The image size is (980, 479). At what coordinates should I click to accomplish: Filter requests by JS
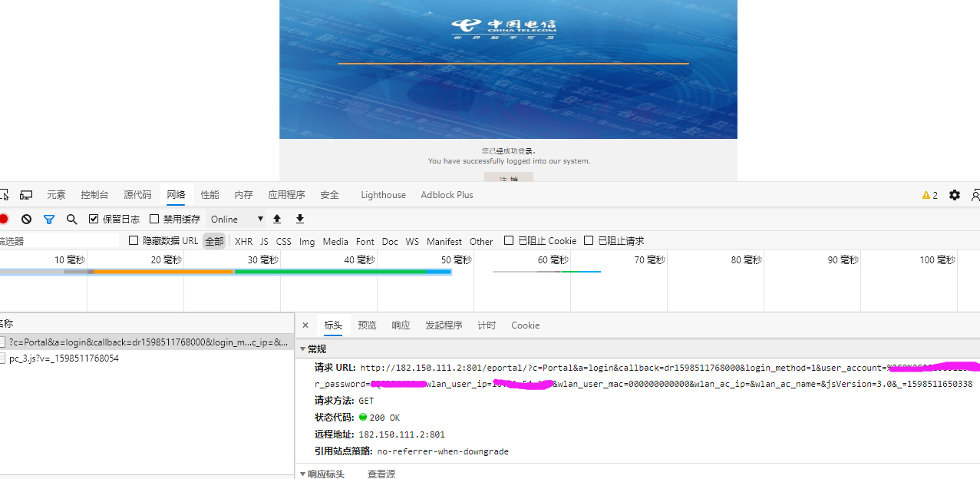(x=264, y=241)
